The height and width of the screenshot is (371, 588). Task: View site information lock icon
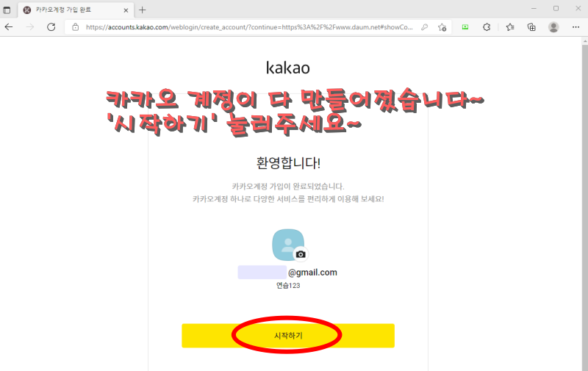(x=76, y=27)
